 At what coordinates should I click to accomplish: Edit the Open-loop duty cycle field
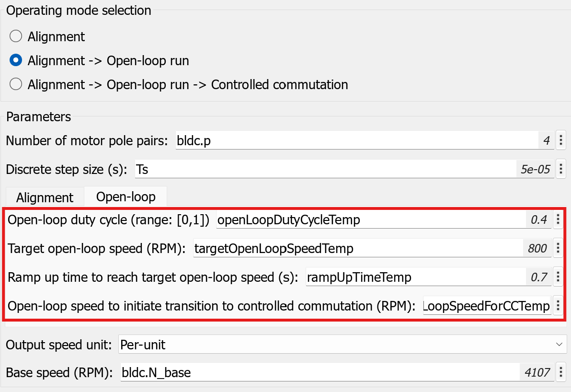(x=369, y=220)
